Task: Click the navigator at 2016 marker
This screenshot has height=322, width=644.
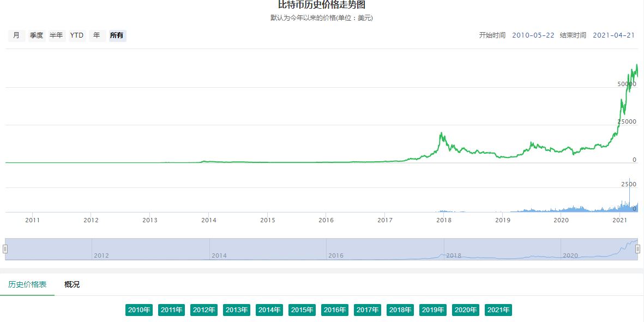Action: pyautogui.click(x=335, y=256)
